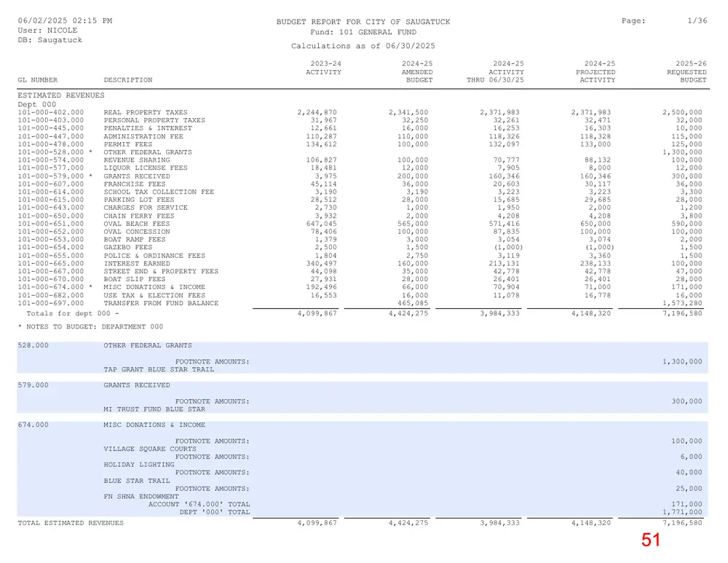Select the "INTEREST EARNED" description

(137, 264)
